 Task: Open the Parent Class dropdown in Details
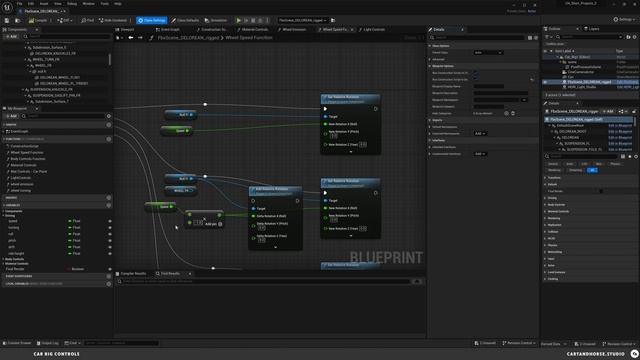point(488,53)
